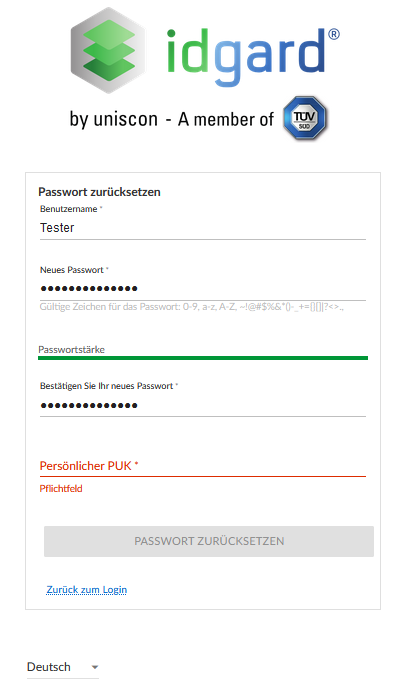Click the PASSWORT ZURÜCKSETZEN button
Viewport: 406px width, 689px height.
coord(209,541)
